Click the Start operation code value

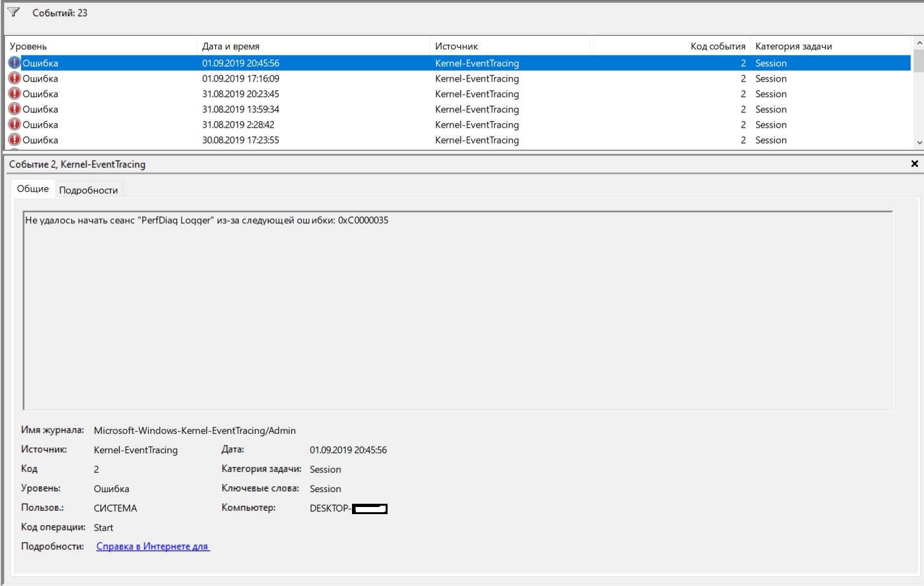(x=104, y=528)
